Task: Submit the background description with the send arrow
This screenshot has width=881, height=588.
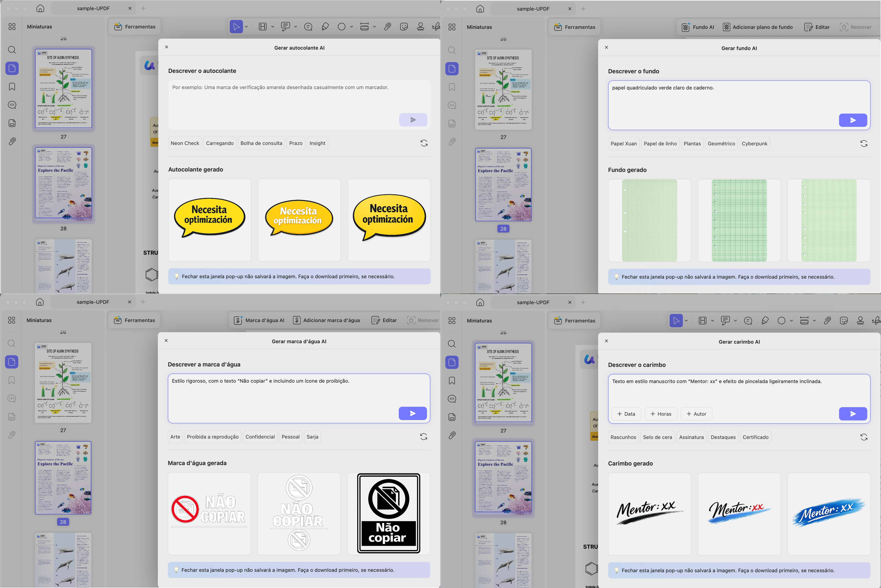Action: [853, 120]
